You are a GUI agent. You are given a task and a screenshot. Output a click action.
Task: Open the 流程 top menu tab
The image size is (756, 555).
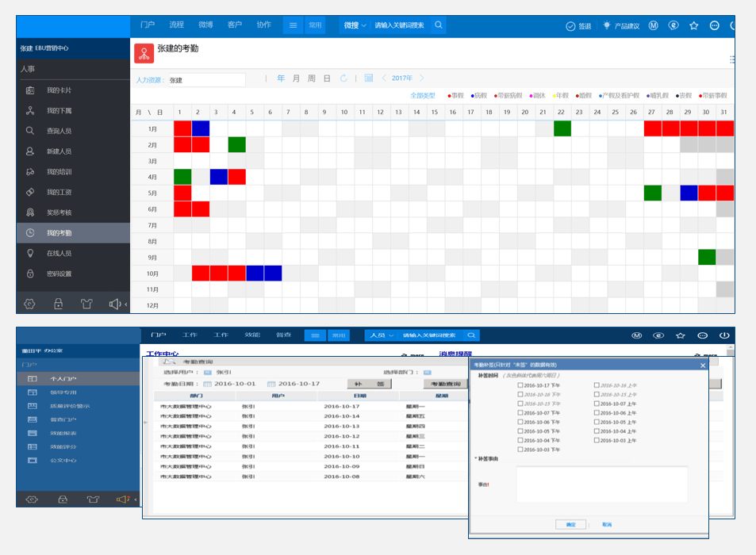(176, 25)
